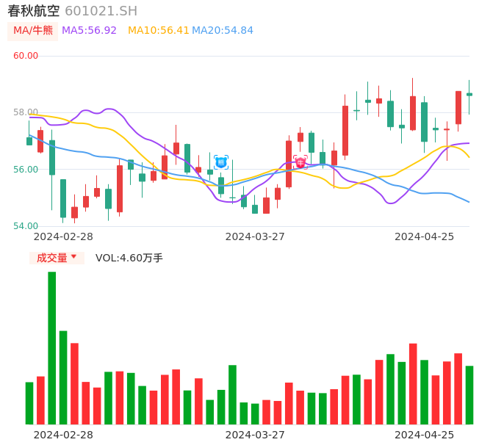Click the 春秋航空 stock name title

coord(34,11)
